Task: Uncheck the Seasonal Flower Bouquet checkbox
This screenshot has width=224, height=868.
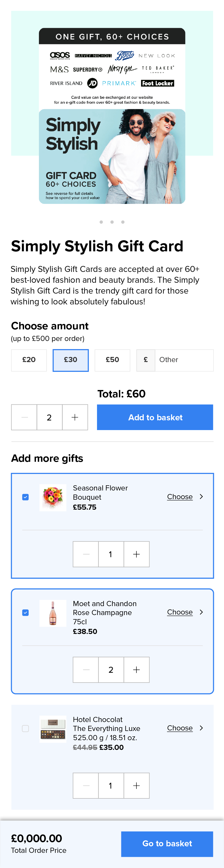Action: pyautogui.click(x=26, y=497)
